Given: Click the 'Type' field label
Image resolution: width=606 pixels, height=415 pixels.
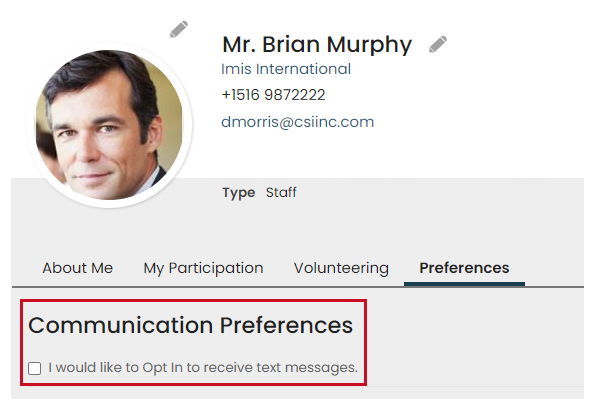Looking at the screenshot, I should [238, 193].
